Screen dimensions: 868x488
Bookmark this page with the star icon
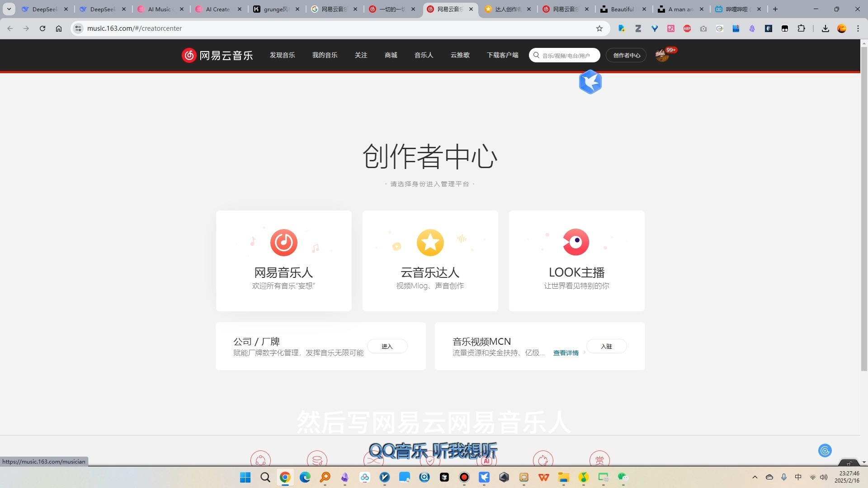(x=599, y=28)
